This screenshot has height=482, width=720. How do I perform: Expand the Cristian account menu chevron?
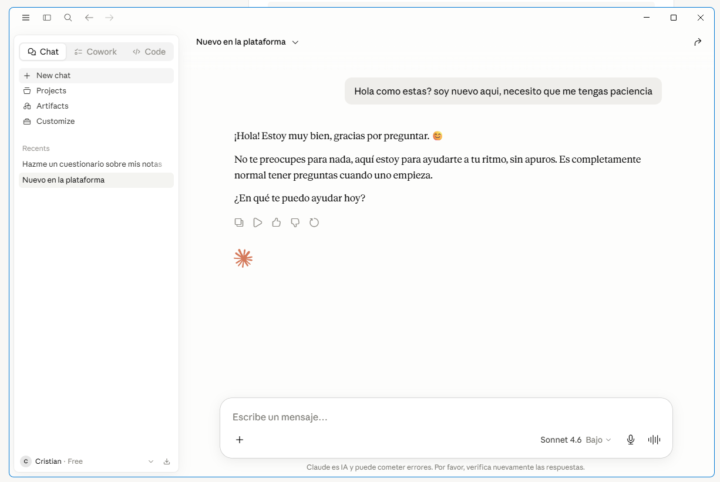(x=151, y=461)
